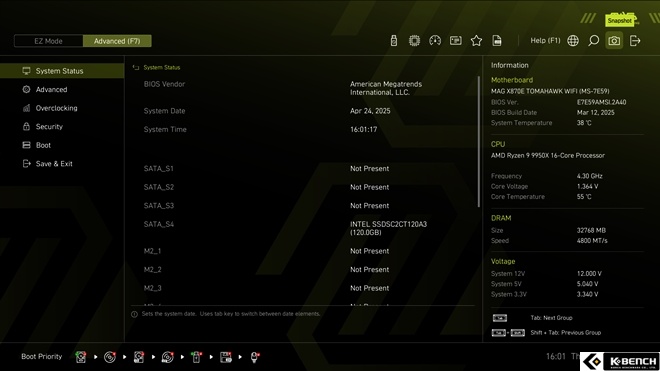Screen dimensions: 660x371
Task: Open the speedometer gauge icon
Action: [x=435, y=40]
